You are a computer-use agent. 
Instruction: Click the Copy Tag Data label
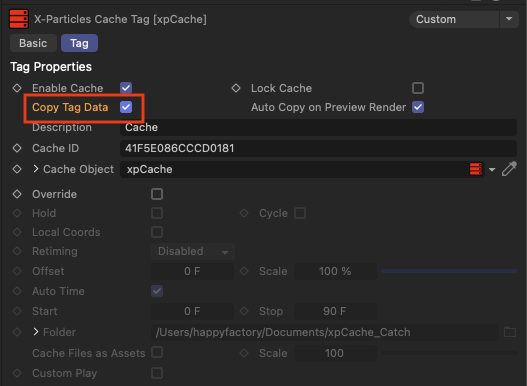tap(70, 107)
